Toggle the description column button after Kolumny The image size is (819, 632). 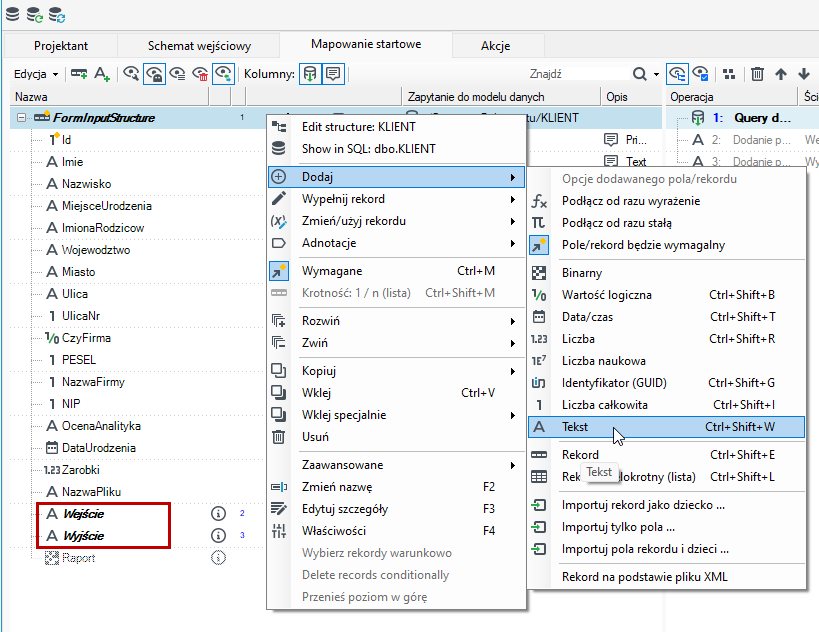[x=333, y=74]
